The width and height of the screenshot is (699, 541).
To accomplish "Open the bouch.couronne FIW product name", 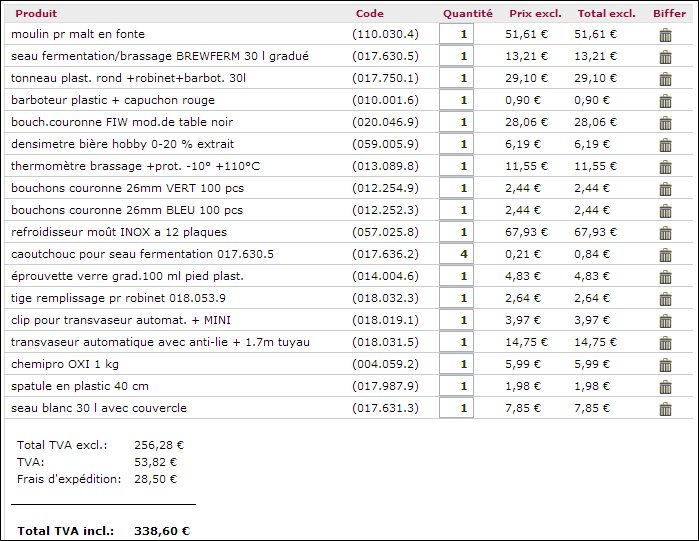I will 108,122.
